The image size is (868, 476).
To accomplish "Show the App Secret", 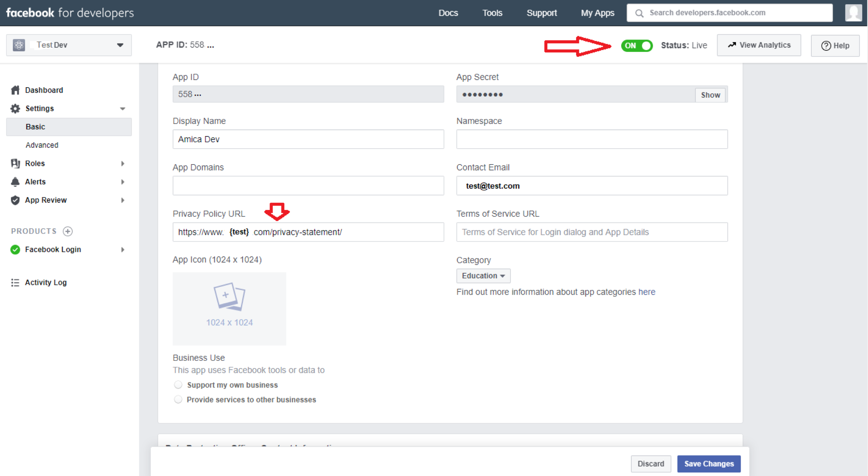I will tap(710, 95).
